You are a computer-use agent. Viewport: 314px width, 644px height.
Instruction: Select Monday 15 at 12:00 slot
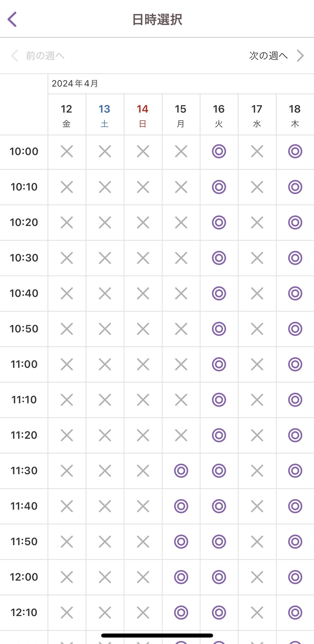[x=181, y=577]
